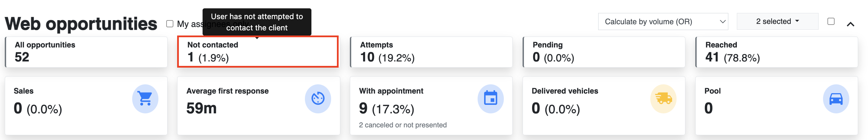Click the Average first response timer icon
868x140 pixels.
click(x=318, y=99)
